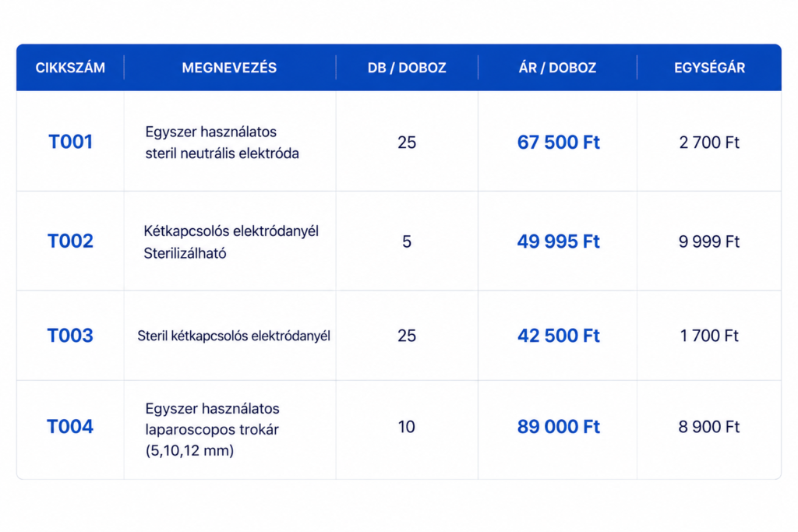Click Kétkapcsolós elektródanyél Sterilizálható product name

click(x=231, y=242)
